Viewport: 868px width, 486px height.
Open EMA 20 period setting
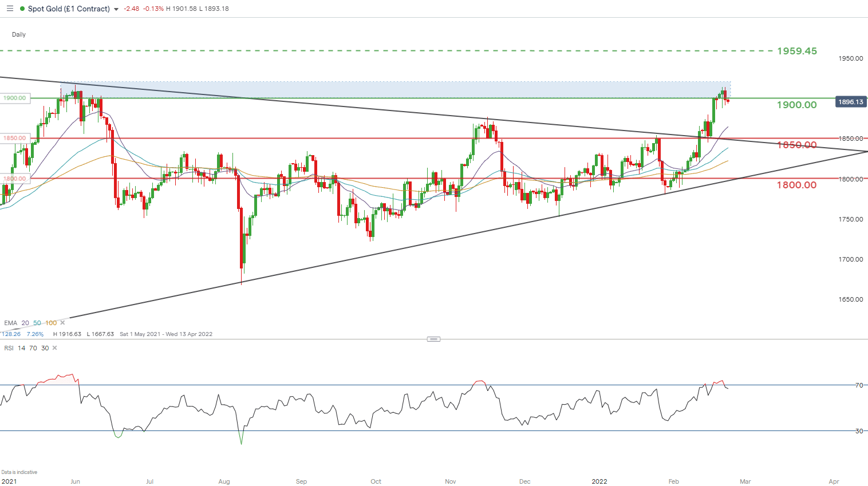click(25, 323)
